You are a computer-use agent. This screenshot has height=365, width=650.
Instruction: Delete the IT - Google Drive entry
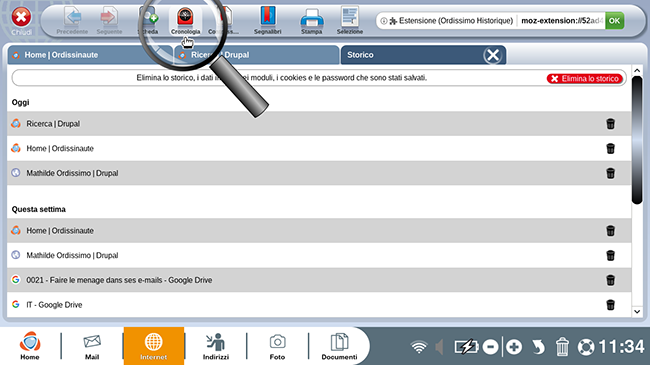610,305
